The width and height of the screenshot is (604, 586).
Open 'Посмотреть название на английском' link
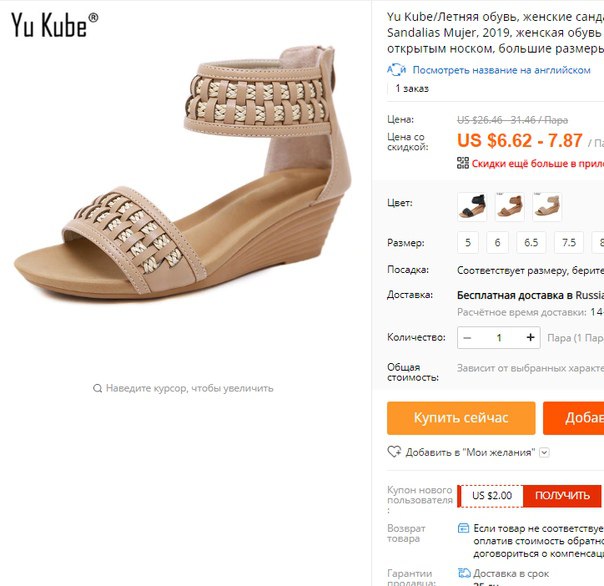click(x=501, y=70)
